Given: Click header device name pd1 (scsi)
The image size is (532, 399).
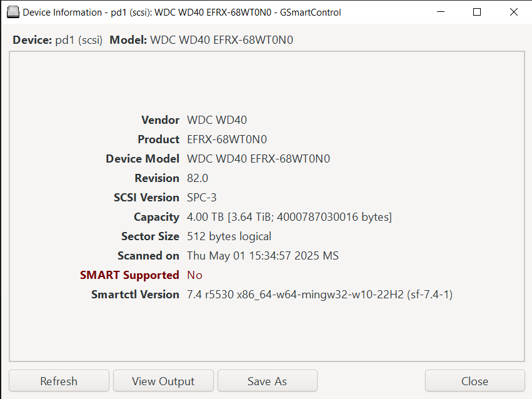Looking at the screenshot, I should 79,40.
